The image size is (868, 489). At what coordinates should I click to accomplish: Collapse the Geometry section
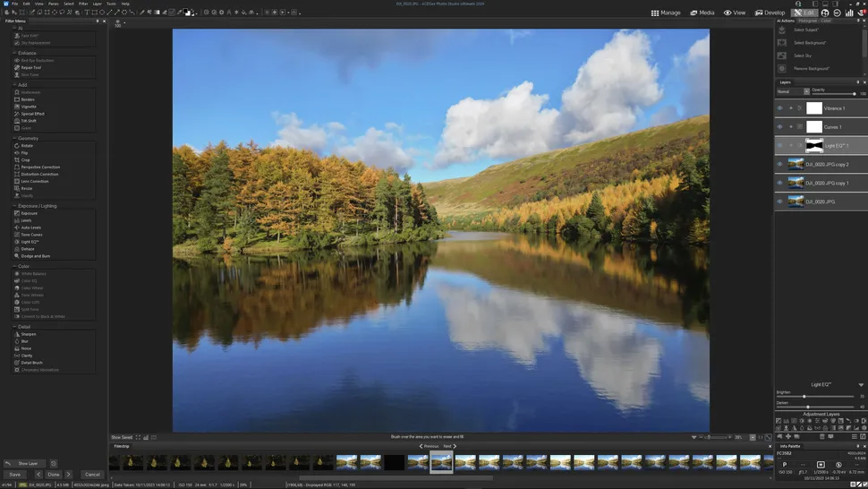click(15, 138)
